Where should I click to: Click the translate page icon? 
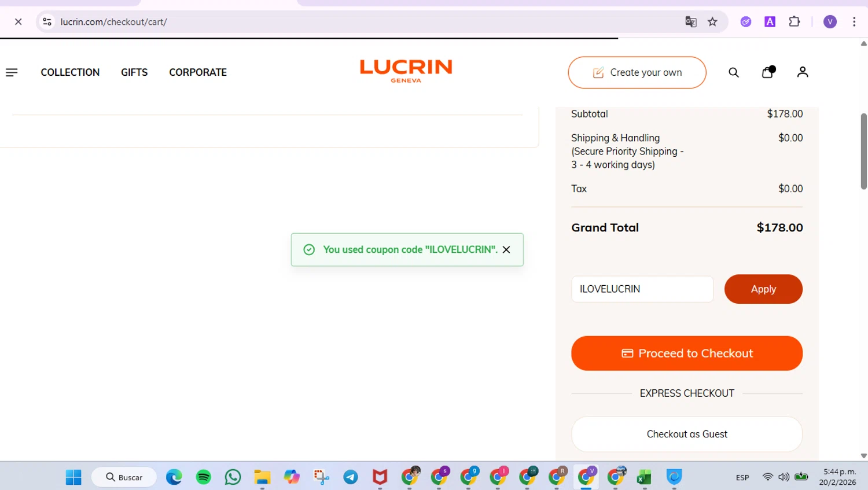coord(690,22)
